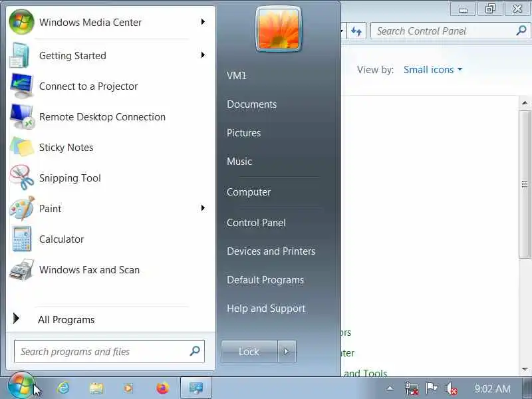Open Default Programs

265,279
